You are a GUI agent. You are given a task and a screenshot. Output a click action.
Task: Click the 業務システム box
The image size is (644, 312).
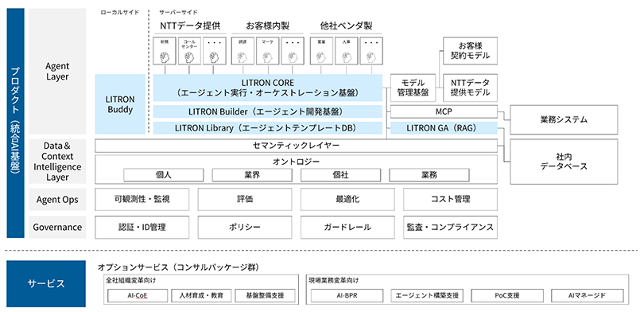click(564, 119)
